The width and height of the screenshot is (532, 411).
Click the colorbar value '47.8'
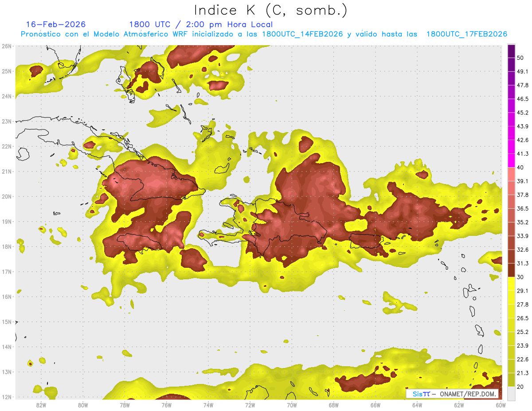pos(523,85)
